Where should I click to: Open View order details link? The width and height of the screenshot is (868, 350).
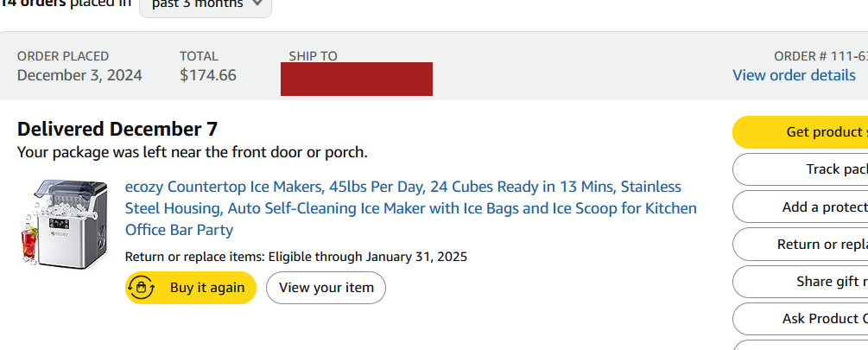click(794, 75)
